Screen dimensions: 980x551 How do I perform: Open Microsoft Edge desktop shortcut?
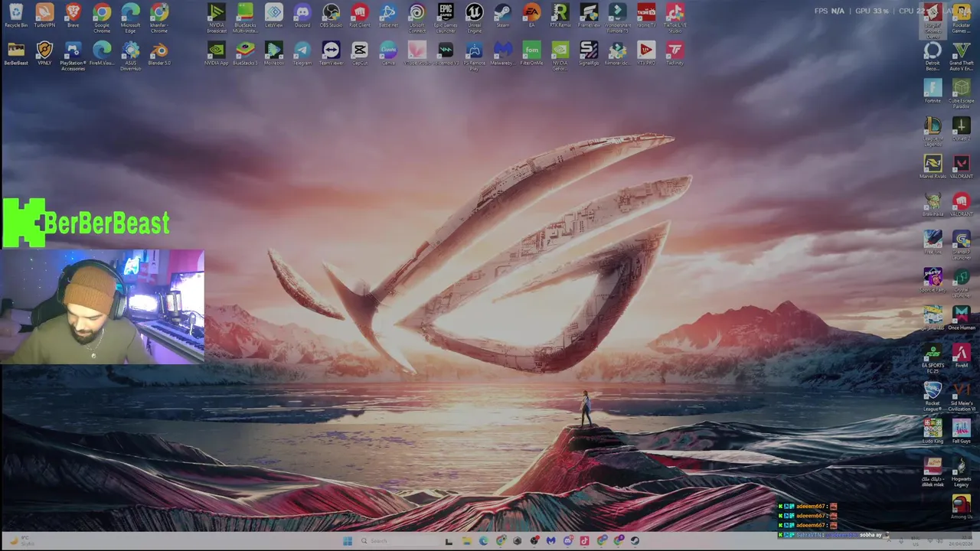tap(130, 18)
